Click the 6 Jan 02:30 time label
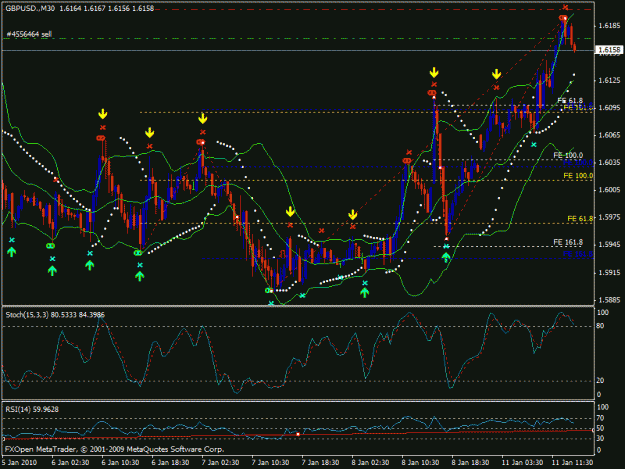 tap(70, 463)
